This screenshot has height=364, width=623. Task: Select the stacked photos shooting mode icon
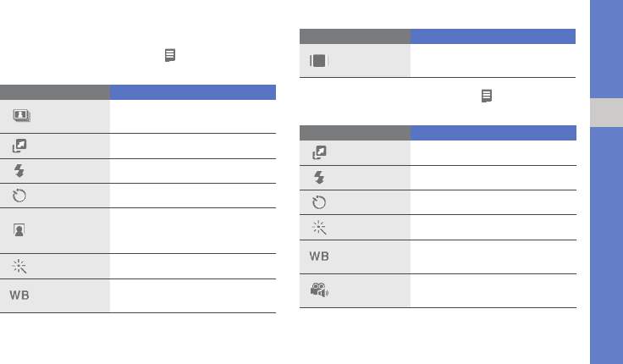[x=21, y=116]
